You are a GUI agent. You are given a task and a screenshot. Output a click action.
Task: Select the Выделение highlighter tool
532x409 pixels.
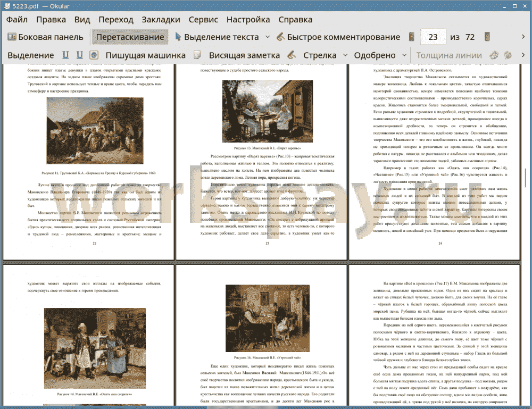coord(30,55)
